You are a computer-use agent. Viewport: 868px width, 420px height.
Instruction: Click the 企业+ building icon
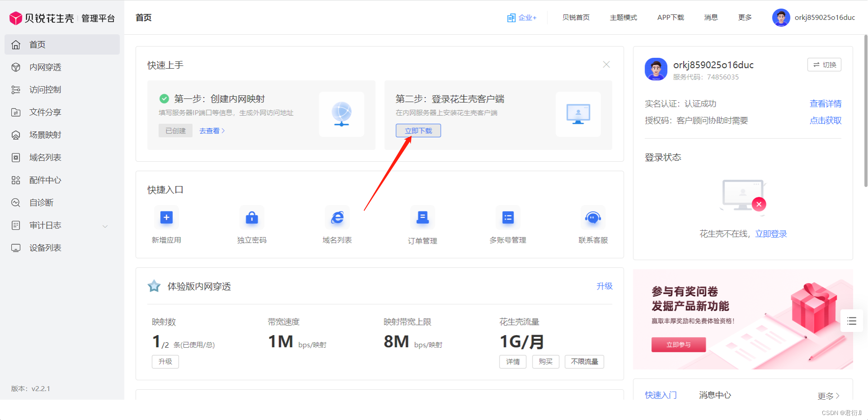511,18
